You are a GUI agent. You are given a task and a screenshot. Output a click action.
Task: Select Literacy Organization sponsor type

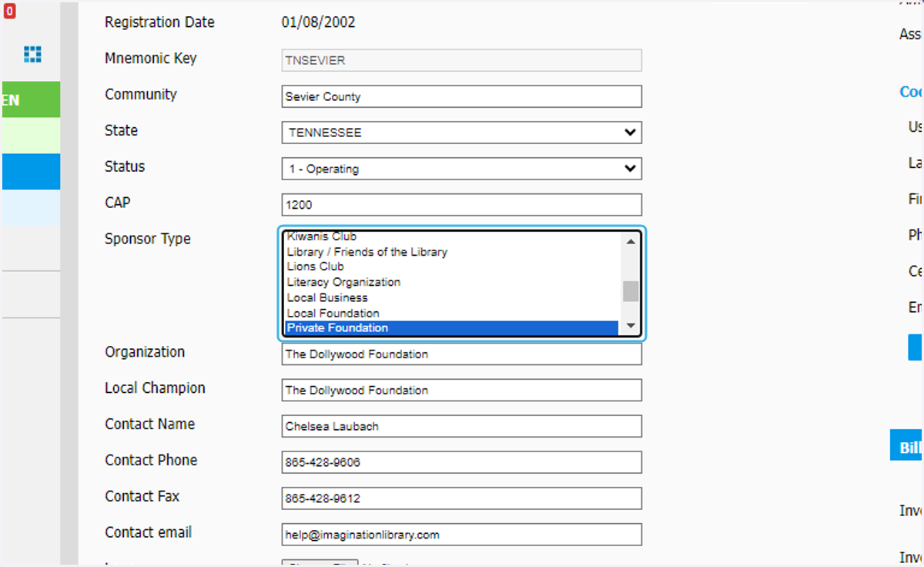pyautogui.click(x=452, y=282)
